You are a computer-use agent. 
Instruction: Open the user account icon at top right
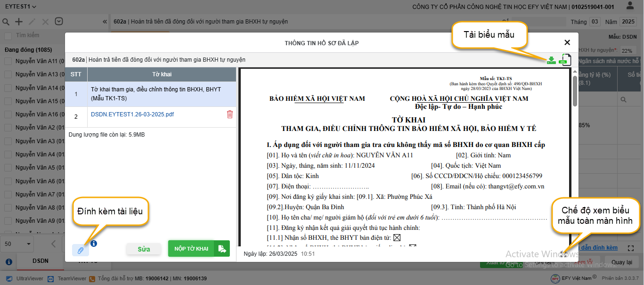pos(630,6)
